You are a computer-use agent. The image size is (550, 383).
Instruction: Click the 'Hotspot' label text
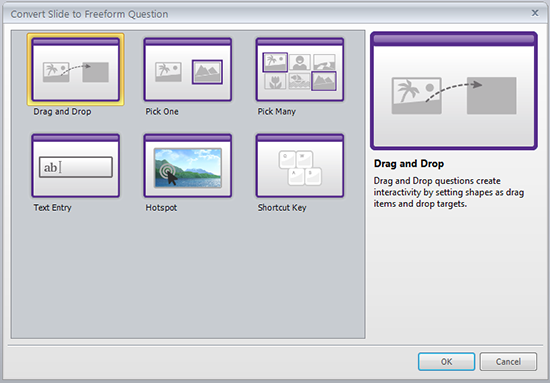pyautogui.click(x=161, y=208)
